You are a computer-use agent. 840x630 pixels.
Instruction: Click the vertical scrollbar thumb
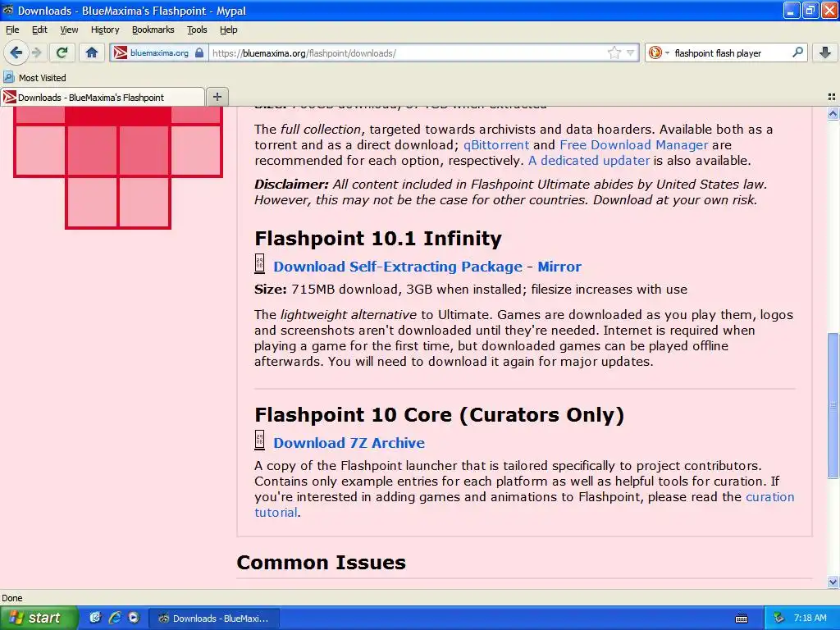(833, 405)
